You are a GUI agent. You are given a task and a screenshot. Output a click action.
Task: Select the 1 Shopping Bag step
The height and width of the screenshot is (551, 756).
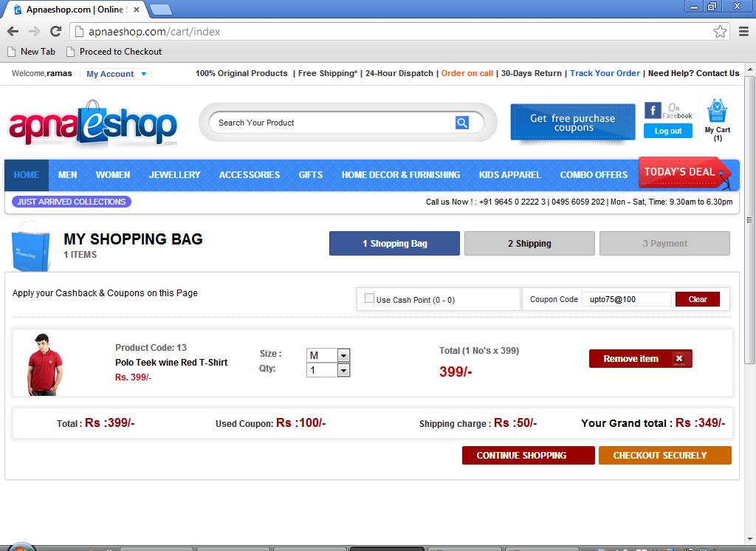pyautogui.click(x=394, y=243)
